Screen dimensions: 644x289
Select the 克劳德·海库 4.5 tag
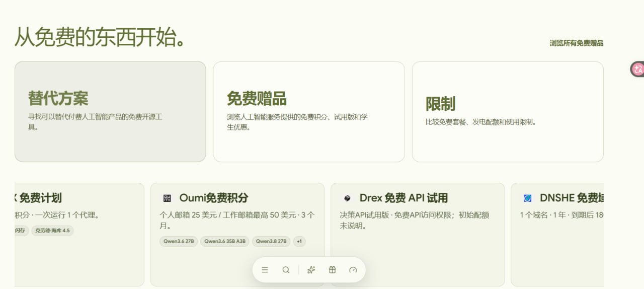click(52, 231)
